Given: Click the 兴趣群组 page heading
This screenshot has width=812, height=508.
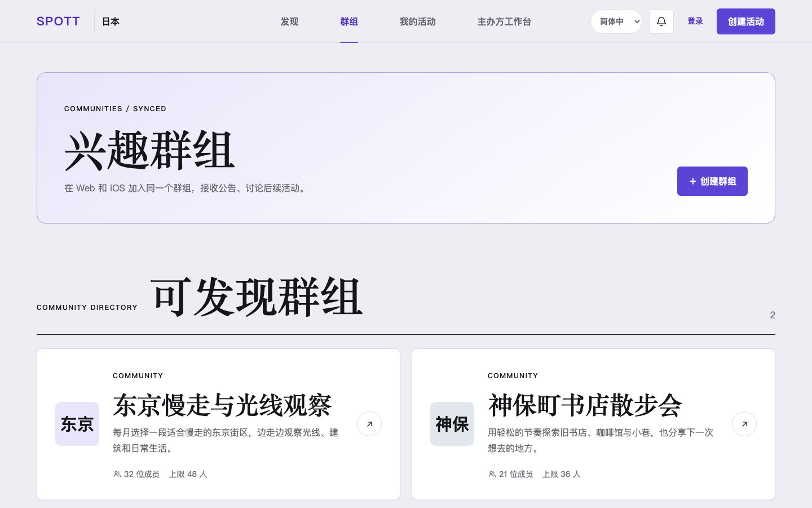Looking at the screenshot, I should coord(149,150).
